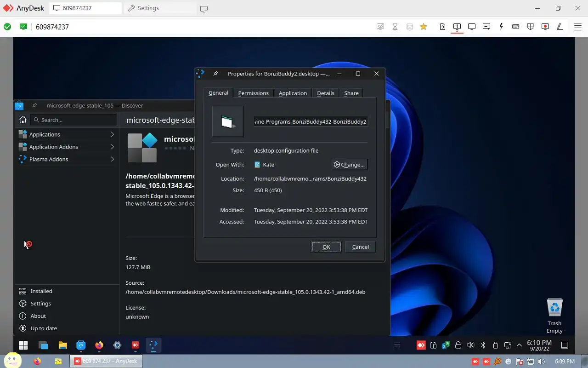The image size is (588, 368).
Task: Click the shield permissions icon in AnyDesk
Action: 531,27
